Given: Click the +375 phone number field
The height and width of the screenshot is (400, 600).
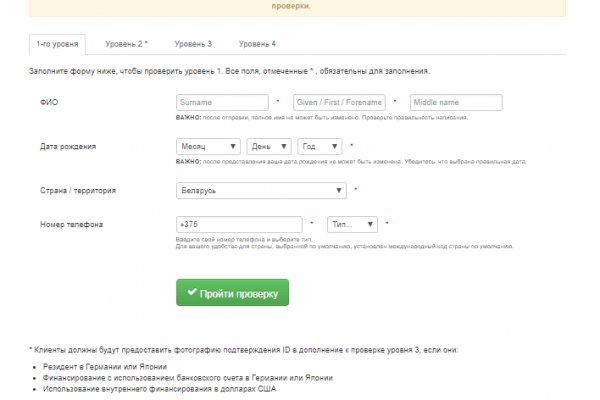Looking at the screenshot, I should [238, 225].
